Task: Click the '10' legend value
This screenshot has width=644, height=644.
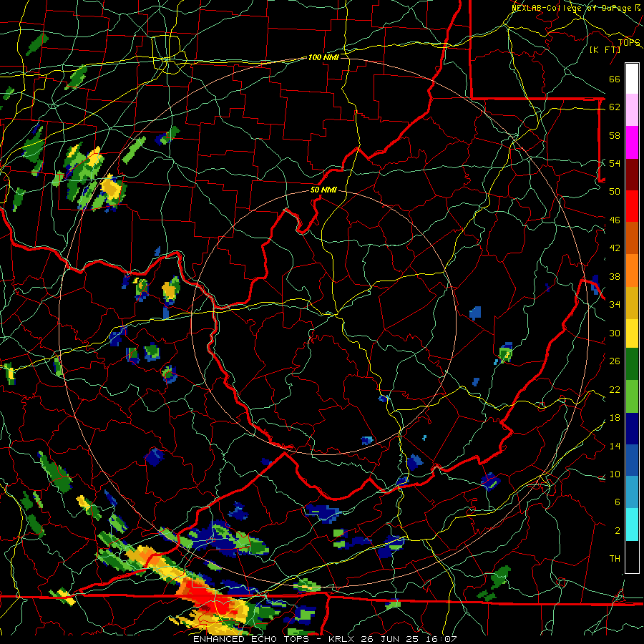Action: point(615,474)
